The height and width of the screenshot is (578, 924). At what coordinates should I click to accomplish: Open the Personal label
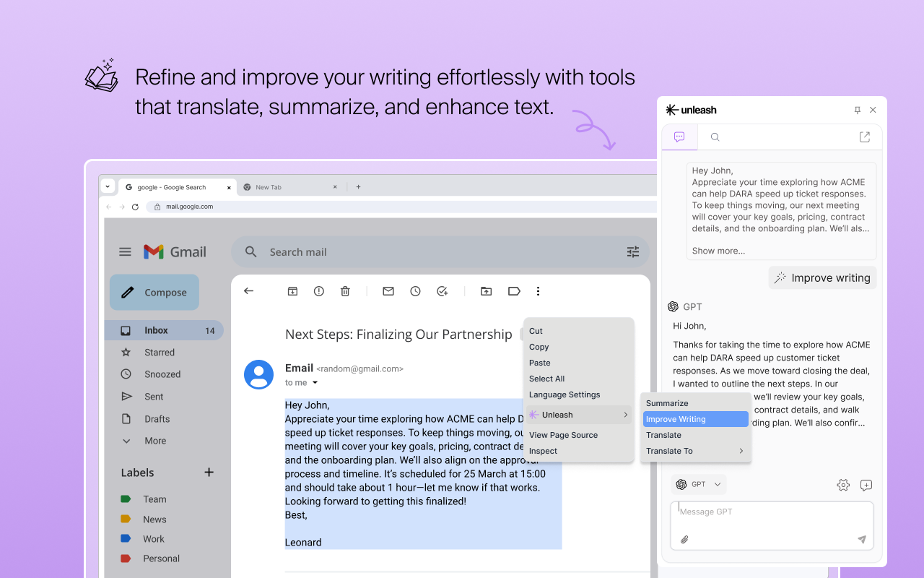pos(161,558)
